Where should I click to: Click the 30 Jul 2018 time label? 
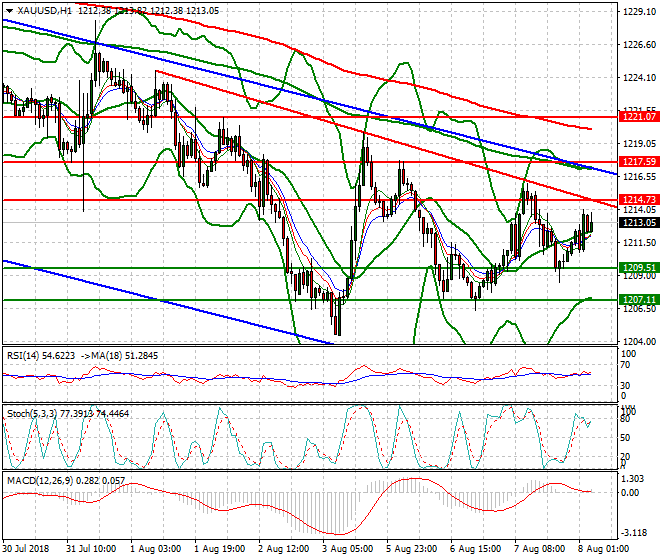26,549
